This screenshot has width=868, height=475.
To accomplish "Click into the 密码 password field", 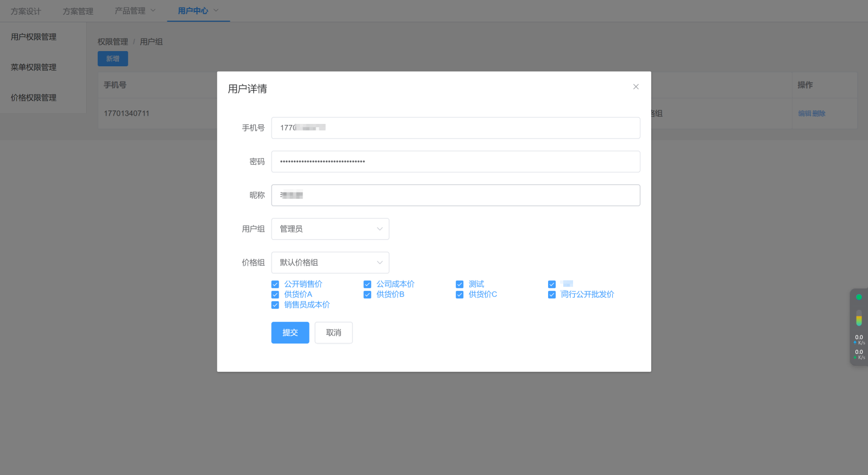I will coord(455,161).
